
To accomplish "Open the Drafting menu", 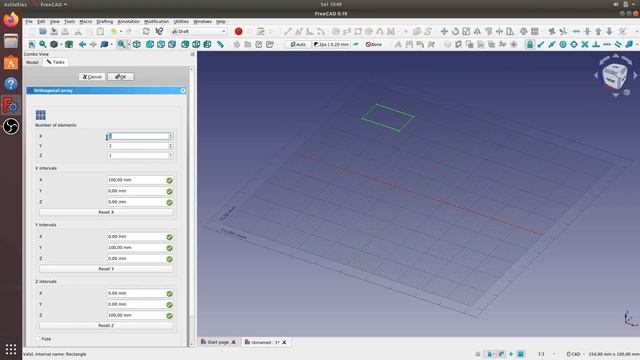I will pyautogui.click(x=104, y=22).
